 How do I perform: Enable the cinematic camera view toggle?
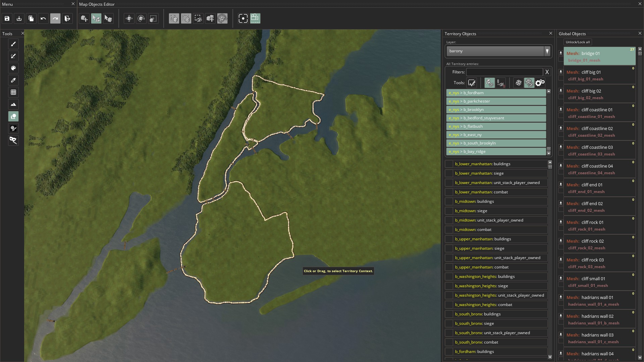tap(255, 18)
